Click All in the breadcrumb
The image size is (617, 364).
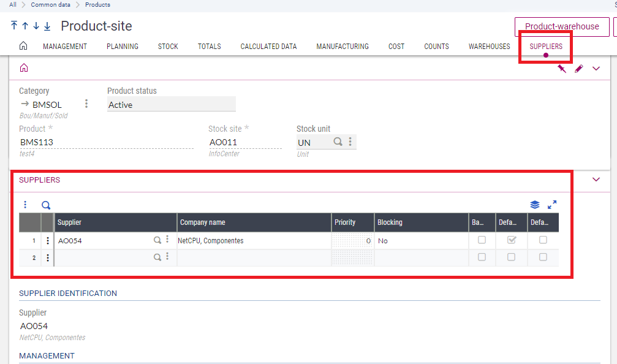tap(13, 5)
